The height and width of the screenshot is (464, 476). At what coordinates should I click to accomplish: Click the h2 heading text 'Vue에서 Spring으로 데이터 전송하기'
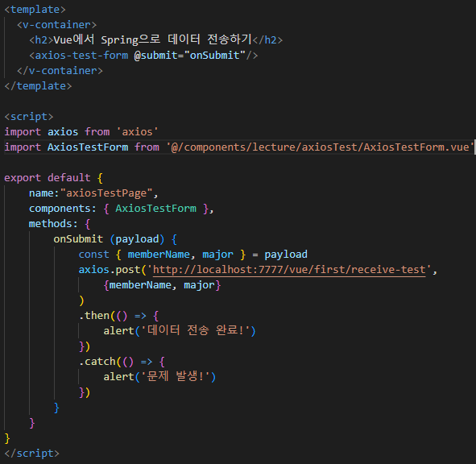[153, 39]
